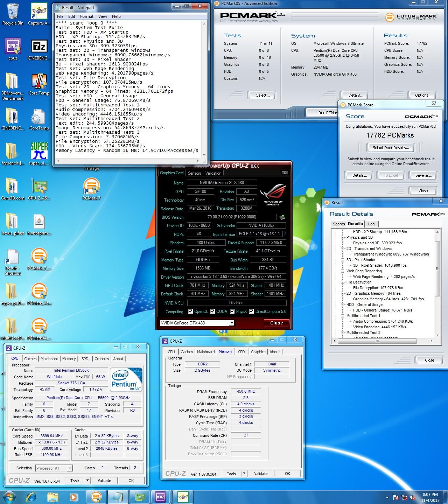
Task: Open the Log tab in Result Details
Action: pos(371,224)
